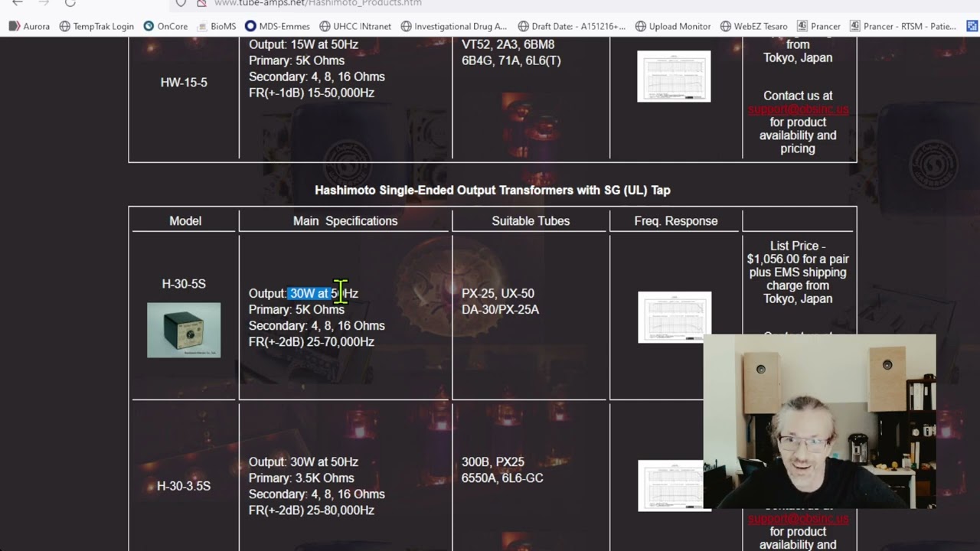Click the highlighted Output: 30W at 50Hz for H-30-5S
Image resolution: width=980 pixels, height=551 pixels.
pyautogui.click(x=303, y=293)
